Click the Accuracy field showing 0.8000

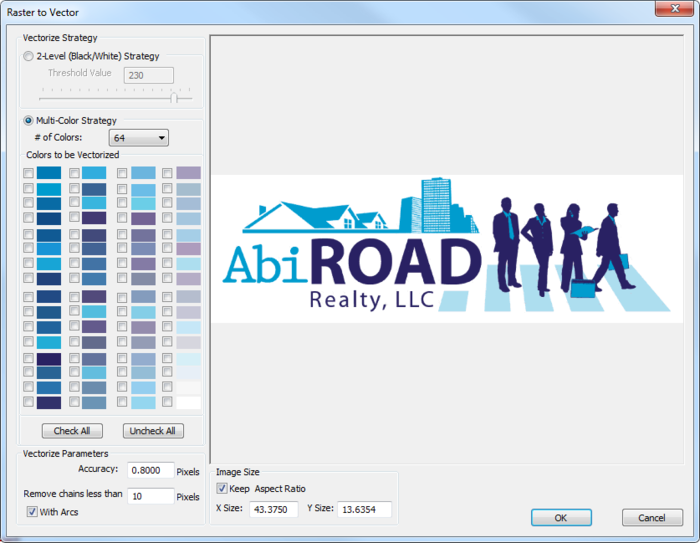pos(150,470)
